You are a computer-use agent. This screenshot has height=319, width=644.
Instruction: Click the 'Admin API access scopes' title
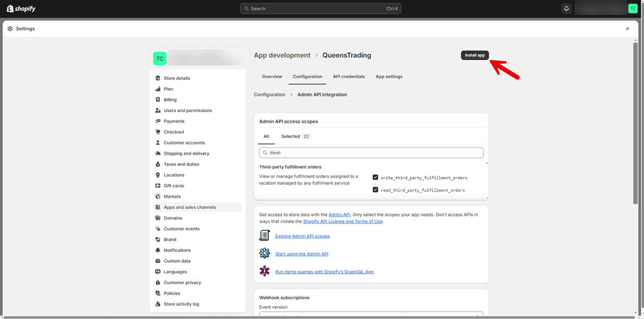[x=289, y=122]
